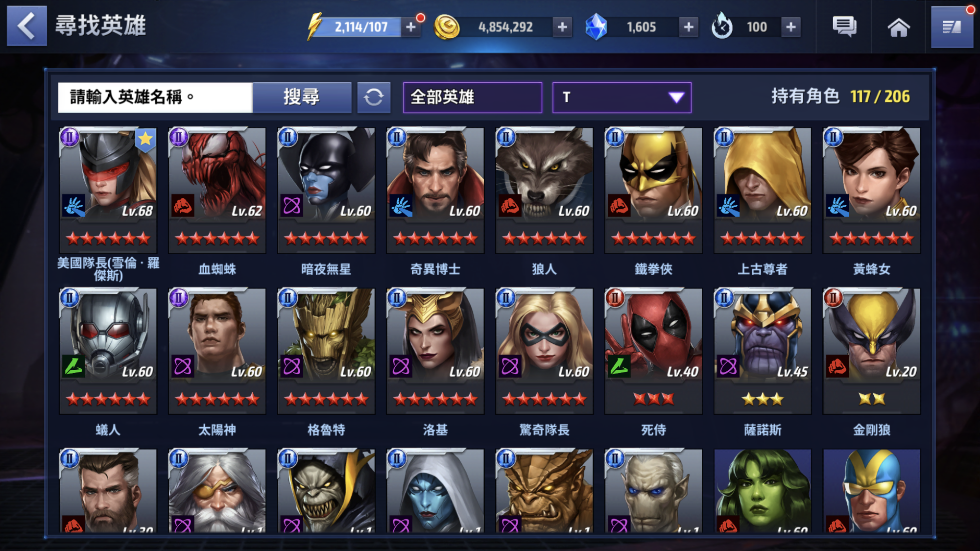Open the 薩諾斯 Thanos hero card
Screen dimensions: 980x551
coord(763,351)
